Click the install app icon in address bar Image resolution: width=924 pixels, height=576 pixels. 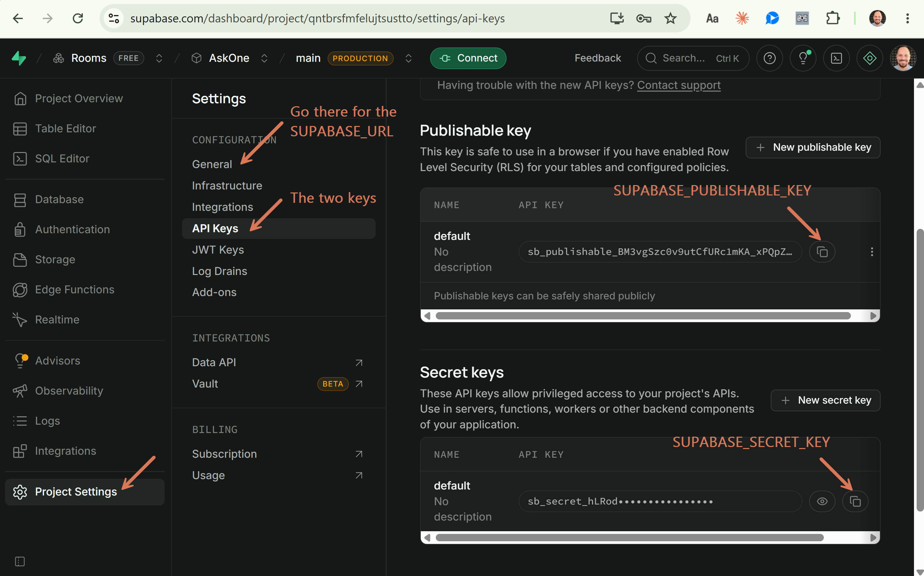click(616, 18)
